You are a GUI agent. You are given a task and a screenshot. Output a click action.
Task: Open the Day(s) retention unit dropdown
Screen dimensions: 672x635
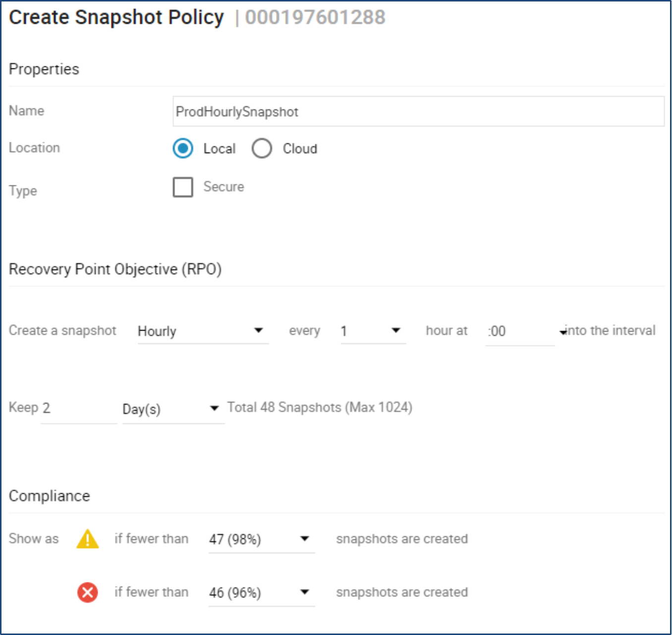(173, 409)
